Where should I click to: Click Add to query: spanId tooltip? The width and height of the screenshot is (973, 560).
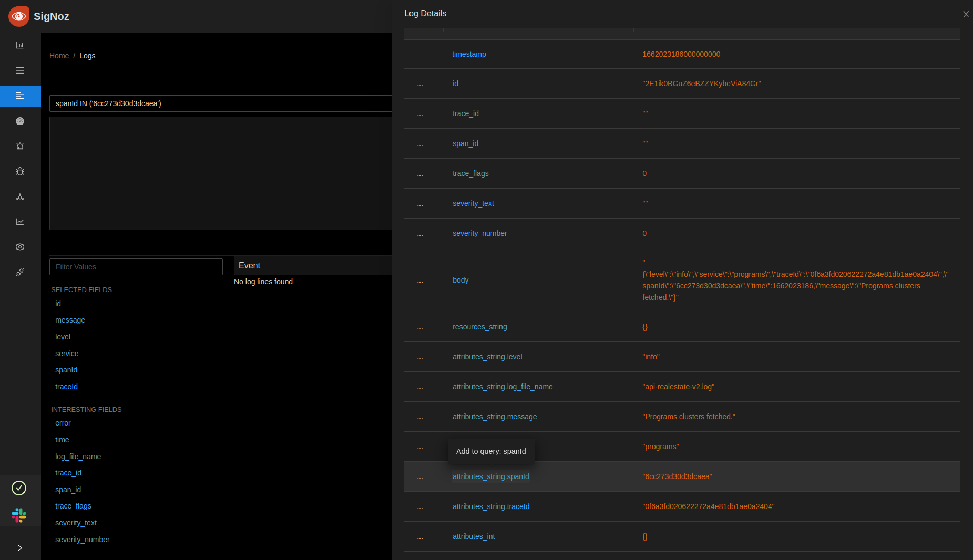click(490, 451)
